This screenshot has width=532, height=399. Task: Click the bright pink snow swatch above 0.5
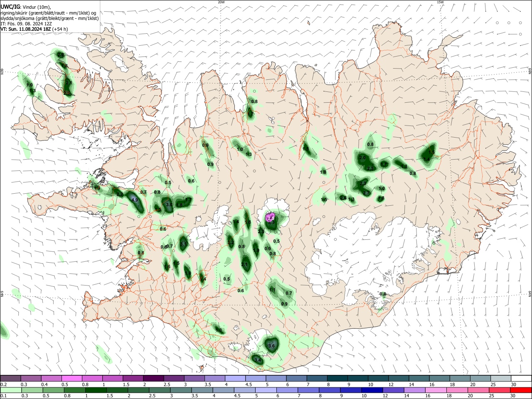[x=72, y=378]
